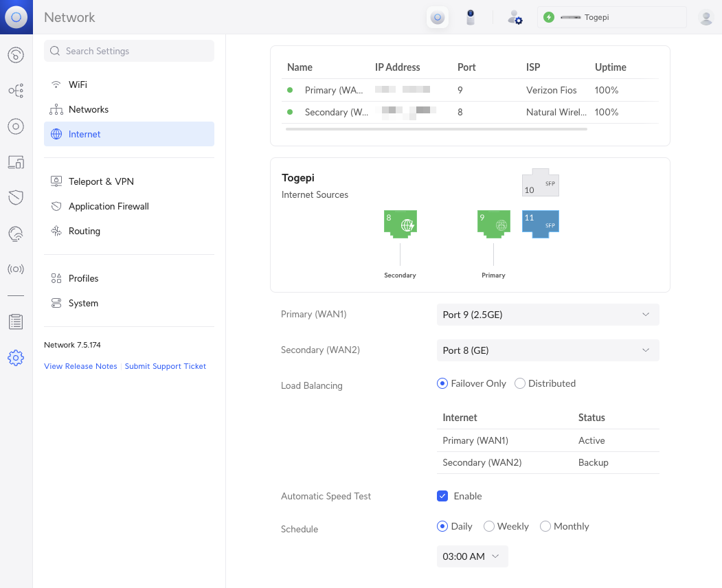Go to WiFi settings

pos(78,84)
